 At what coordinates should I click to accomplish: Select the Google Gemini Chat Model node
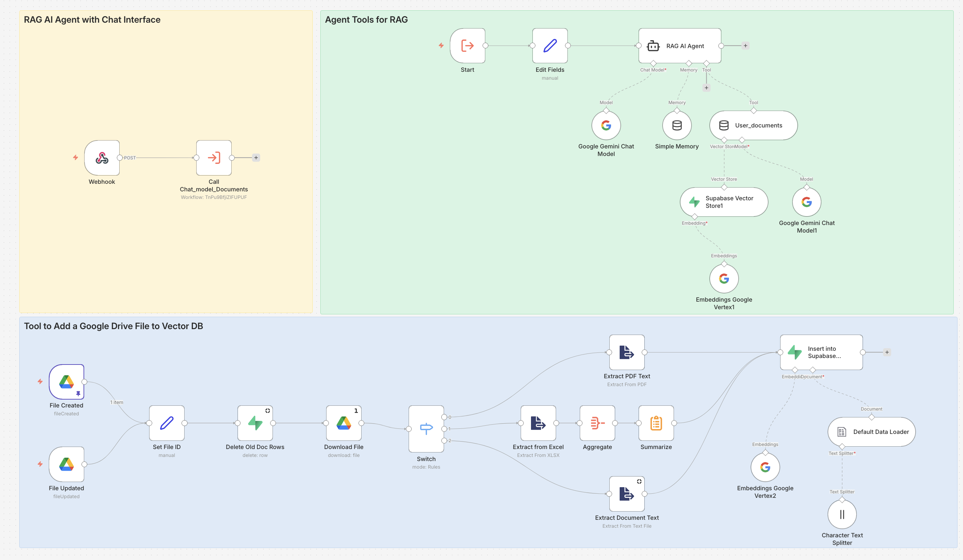[x=606, y=125]
